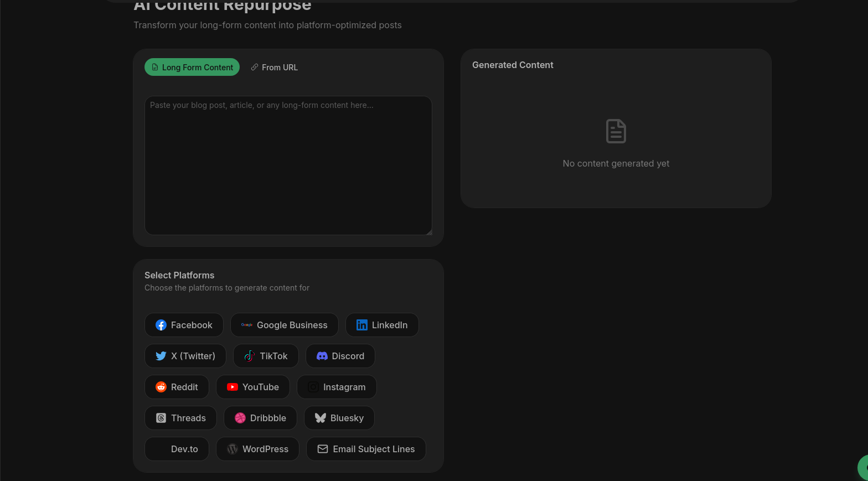Screen dimensions: 868x481
Task: Click the long-form content text area
Action: [288, 165]
